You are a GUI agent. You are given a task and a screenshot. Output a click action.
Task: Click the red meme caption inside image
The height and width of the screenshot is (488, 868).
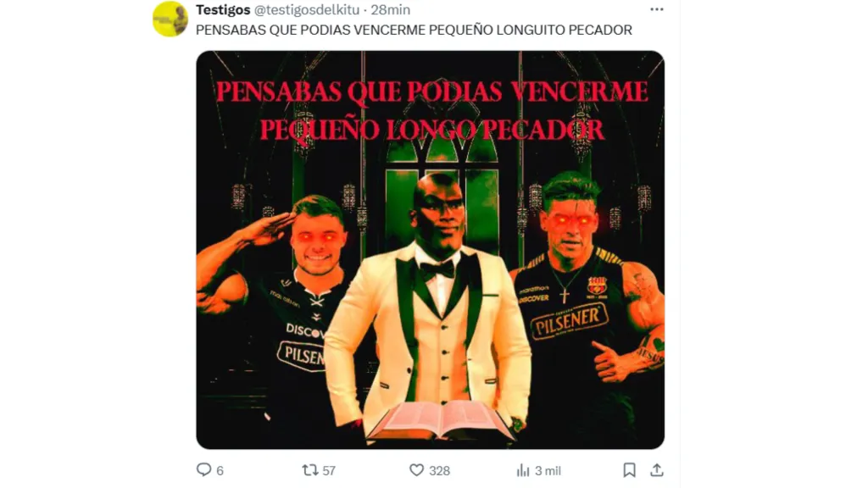(431, 111)
